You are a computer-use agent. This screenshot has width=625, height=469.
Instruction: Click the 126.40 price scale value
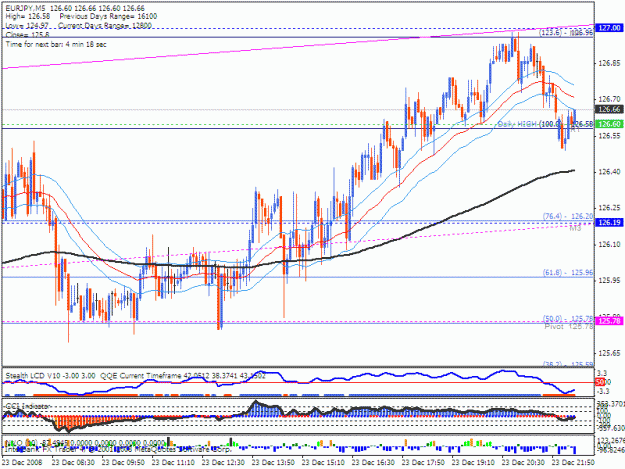[609, 172]
